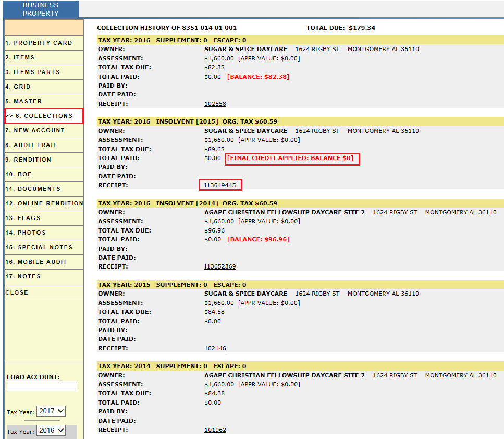Select the Grid menu entry

(x=44, y=87)
